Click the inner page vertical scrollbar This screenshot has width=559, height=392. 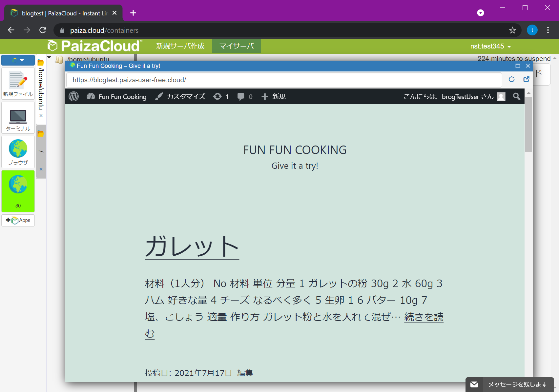click(528, 125)
